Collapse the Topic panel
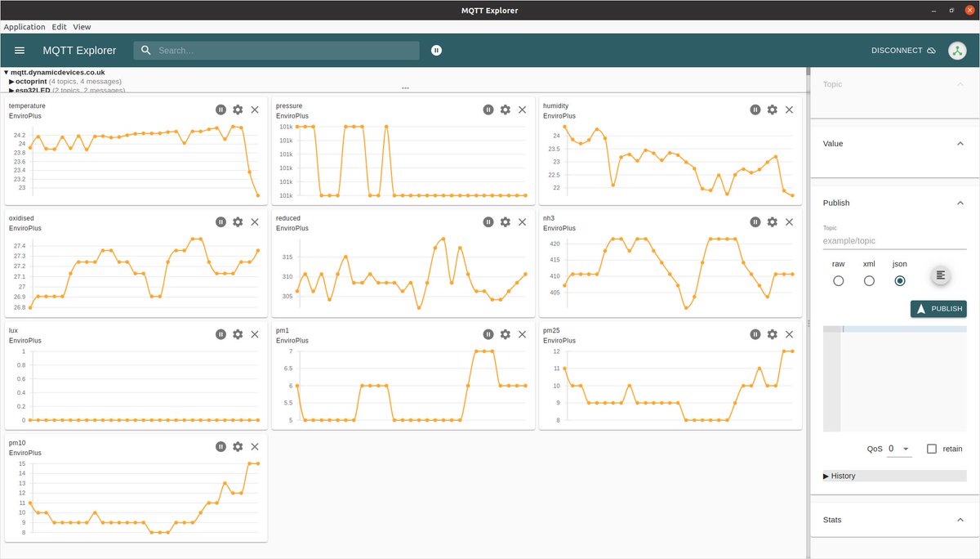 960,84
